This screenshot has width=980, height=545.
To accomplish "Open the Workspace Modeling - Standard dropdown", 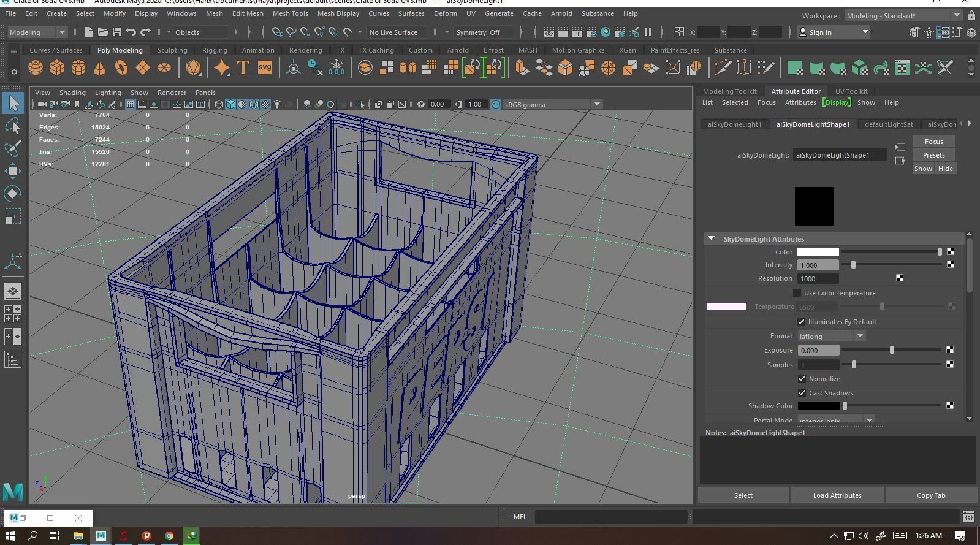I will (x=903, y=15).
